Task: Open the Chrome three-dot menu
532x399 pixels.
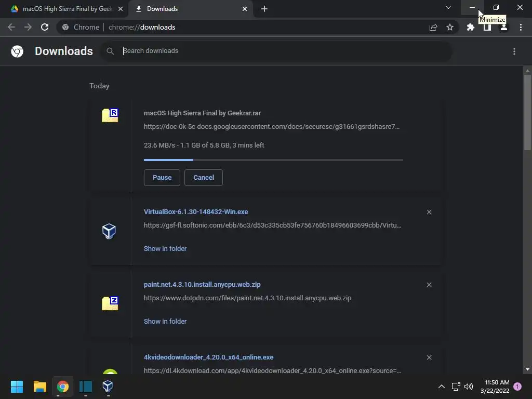Action: (521, 27)
